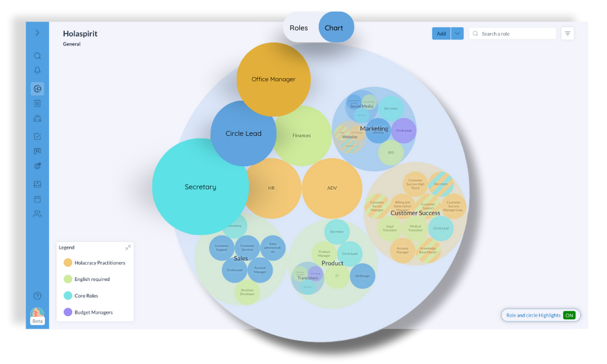Select the Secretary role in Product
Viewport: 607px width, 364px height.
[337, 232]
